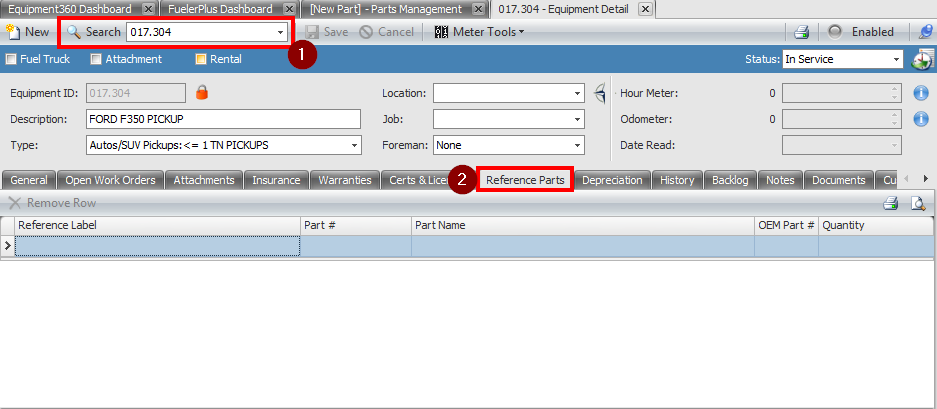
Task: Click the icon right of Location dropdown
Action: pyautogui.click(x=600, y=93)
